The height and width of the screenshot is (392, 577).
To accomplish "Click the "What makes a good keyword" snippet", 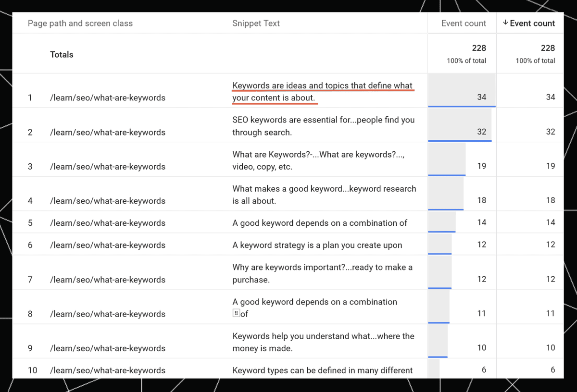I will point(324,195).
